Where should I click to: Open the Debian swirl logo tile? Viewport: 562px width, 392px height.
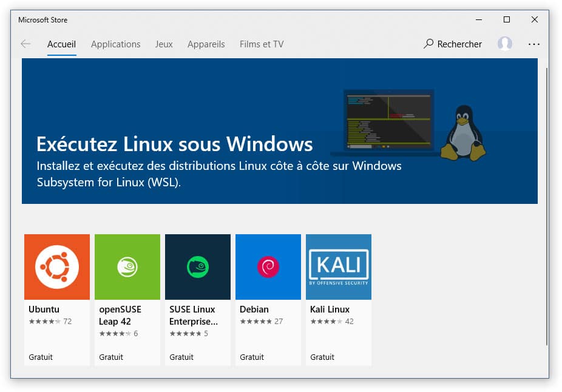tap(268, 267)
